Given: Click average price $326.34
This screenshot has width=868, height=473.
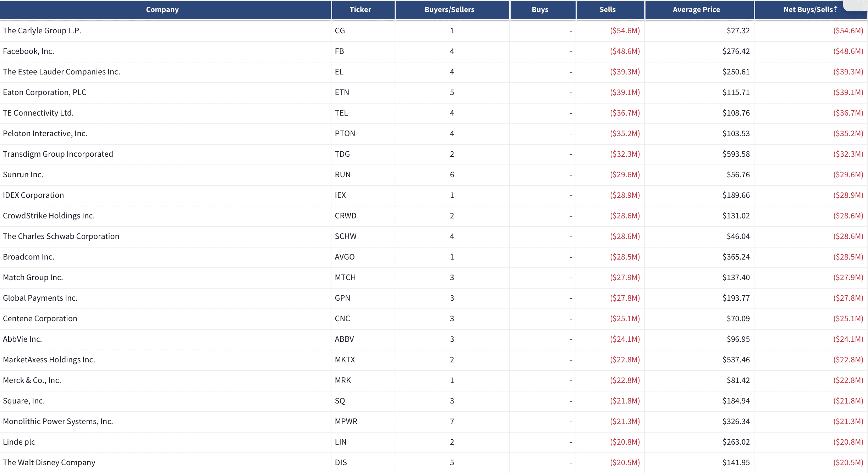Looking at the screenshot, I should (736, 421).
